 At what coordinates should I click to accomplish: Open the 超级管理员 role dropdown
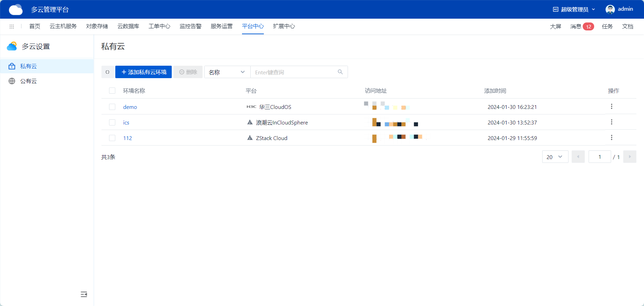pos(574,9)
